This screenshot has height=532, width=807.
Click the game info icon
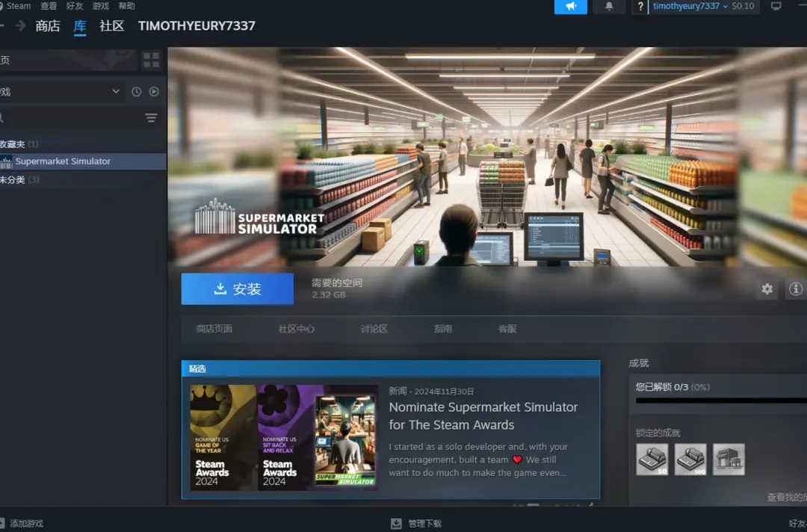point(796,289)
